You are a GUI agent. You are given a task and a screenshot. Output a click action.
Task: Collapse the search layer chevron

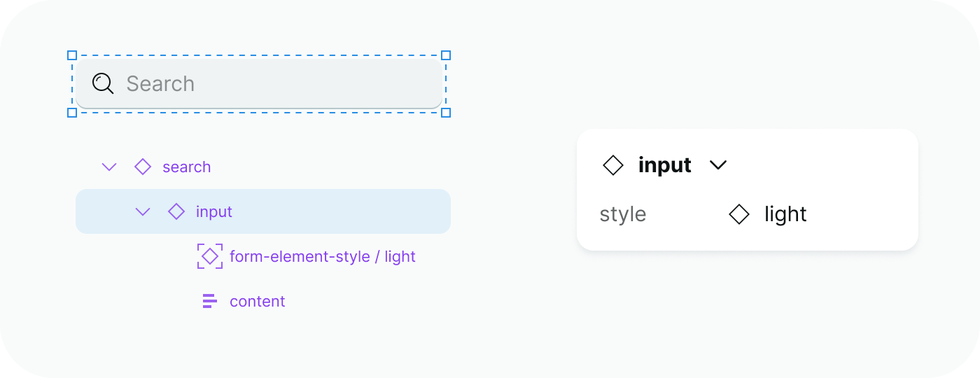109,167
